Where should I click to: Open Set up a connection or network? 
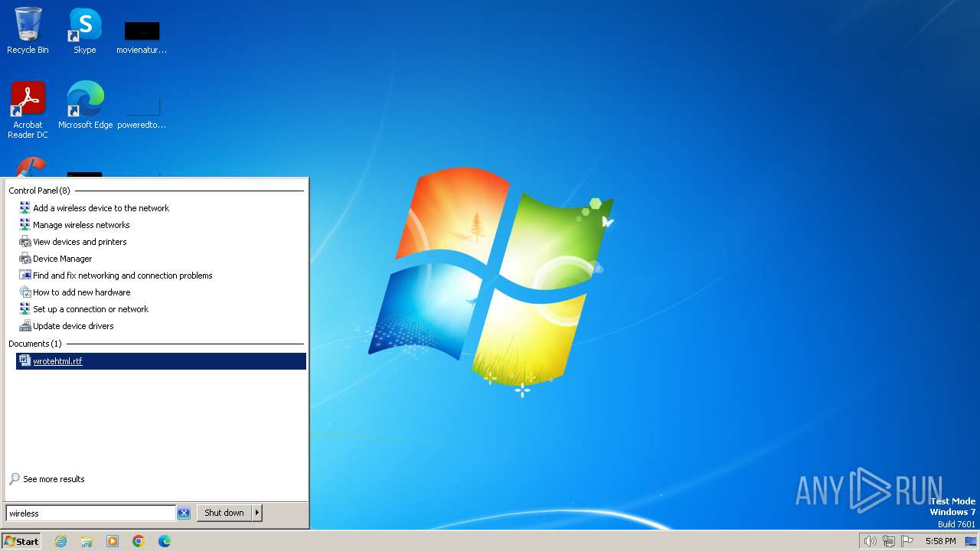tap(162, 309)
